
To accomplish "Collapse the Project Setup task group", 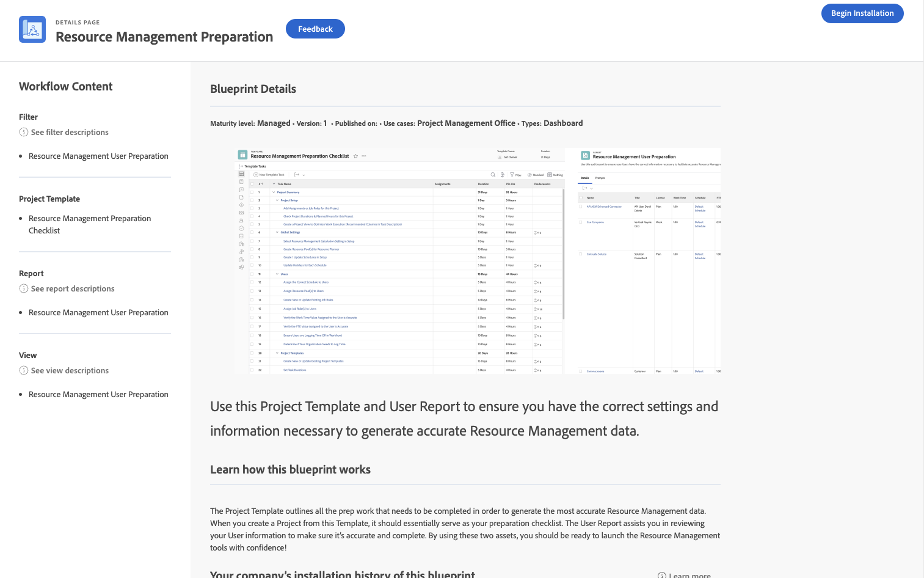I will click(x=278, y=200).
